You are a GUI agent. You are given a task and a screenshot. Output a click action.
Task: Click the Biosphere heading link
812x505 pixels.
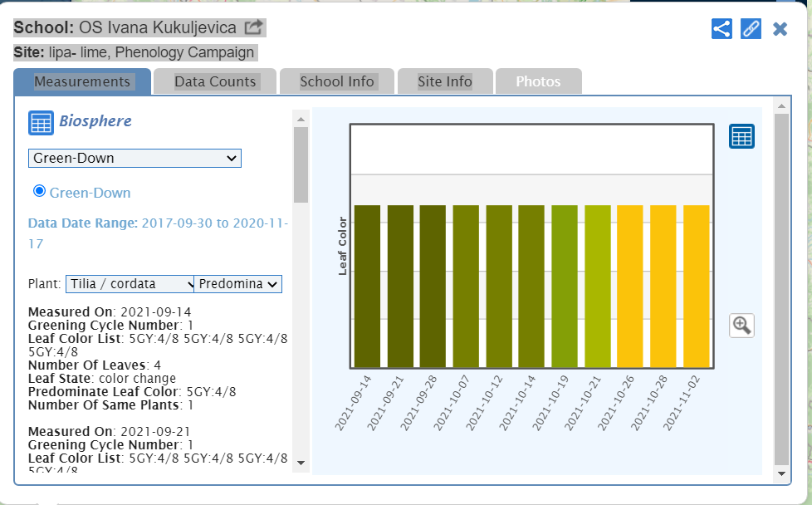[x=95, y=121]
